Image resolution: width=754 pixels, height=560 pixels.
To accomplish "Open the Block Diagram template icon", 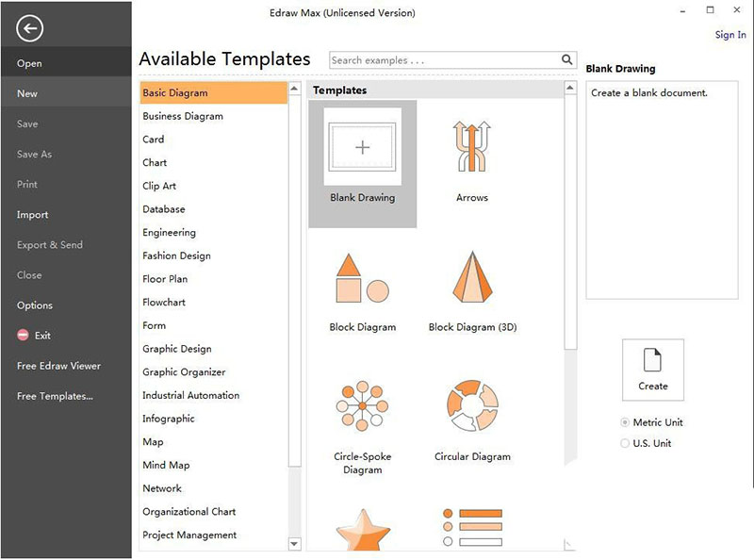I will pyautogui.click(x=363, y=277).
